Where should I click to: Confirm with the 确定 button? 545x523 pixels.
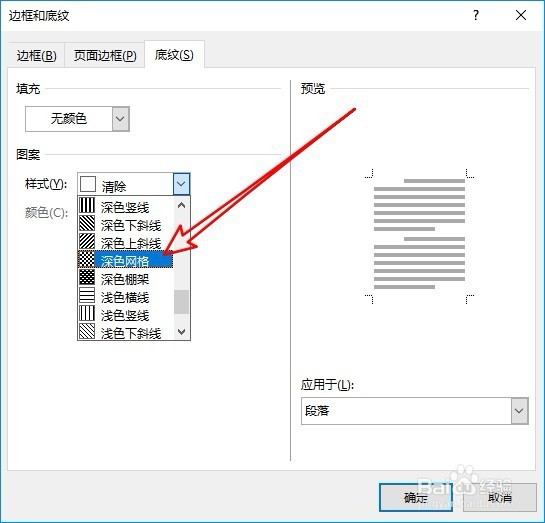click(416, 497)
